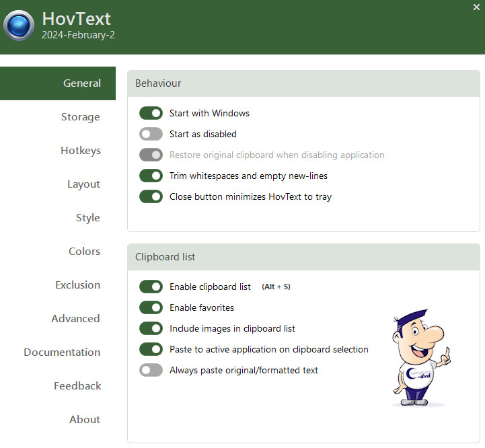The width and height of the screenshot is (485, 448).
Task: Toggle Start with Windows switch
Action: tap(151, 113)
